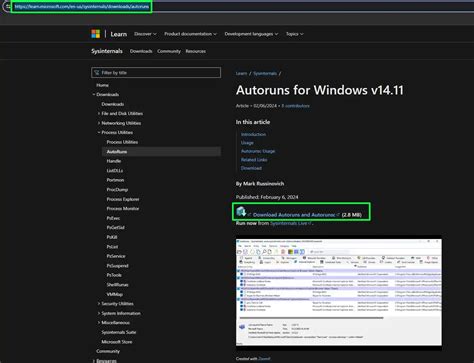474x363 pixels.
Task: Expand Networking Utilities section
Action: pos(99,123)
